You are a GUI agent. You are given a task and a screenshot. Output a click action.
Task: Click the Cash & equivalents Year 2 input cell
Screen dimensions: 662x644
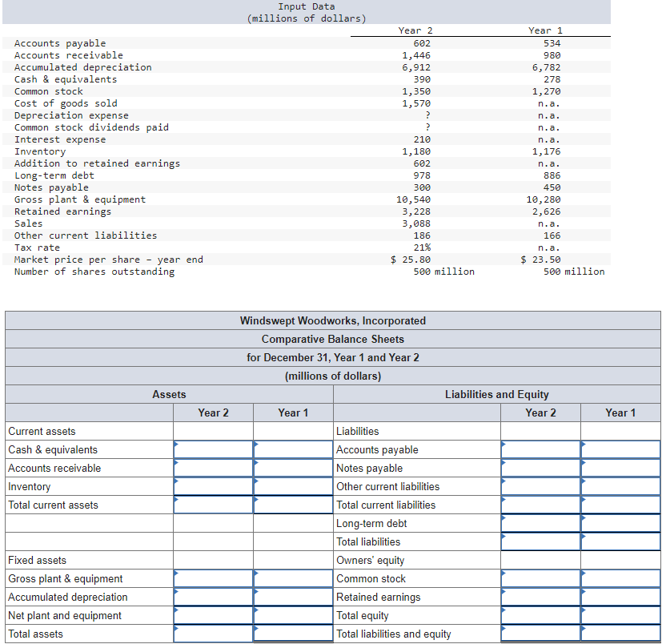(213, 449)
